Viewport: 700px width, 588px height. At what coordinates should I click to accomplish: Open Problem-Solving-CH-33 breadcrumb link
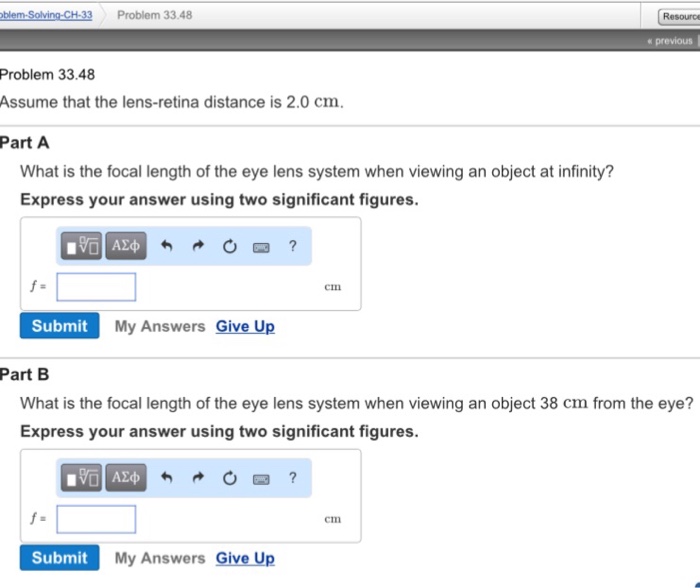46,15
